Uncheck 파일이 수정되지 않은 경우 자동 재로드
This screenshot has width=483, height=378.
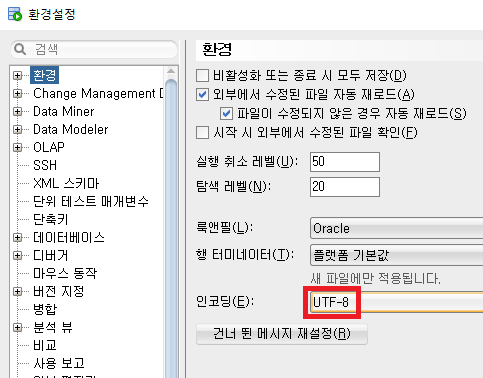click(226, 114)
